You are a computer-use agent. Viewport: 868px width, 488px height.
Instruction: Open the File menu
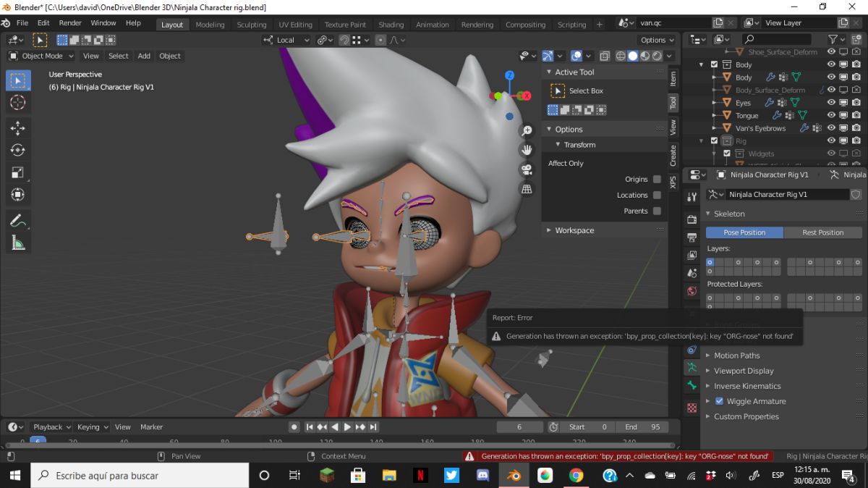(22, 23)
